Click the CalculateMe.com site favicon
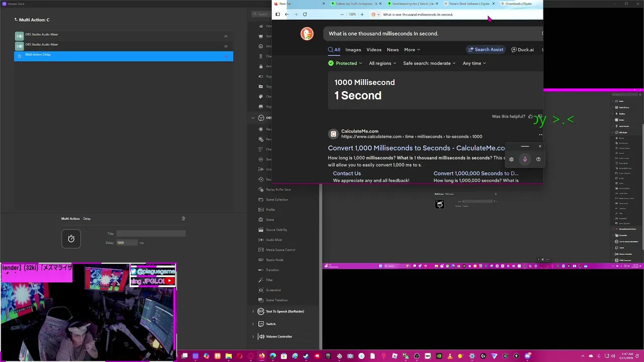Screen dimensions: 644x362 (x=333, y=134)
